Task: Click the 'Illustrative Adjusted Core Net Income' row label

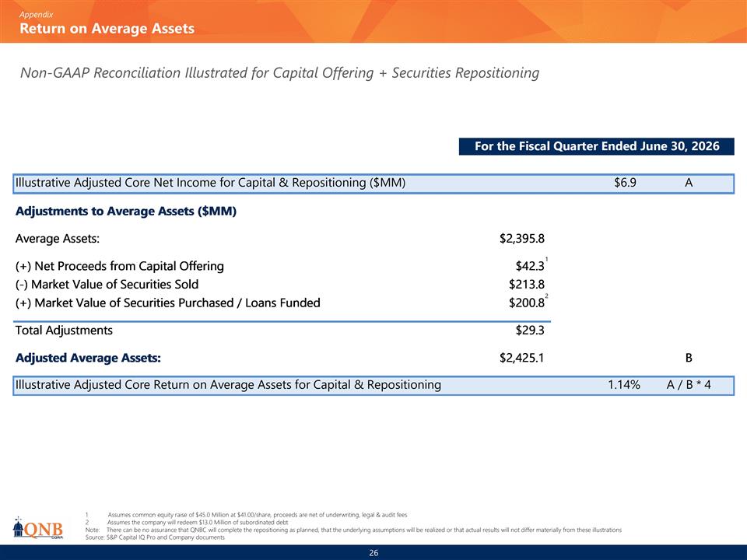Action: pyautogui.click(x=210, y=183)
